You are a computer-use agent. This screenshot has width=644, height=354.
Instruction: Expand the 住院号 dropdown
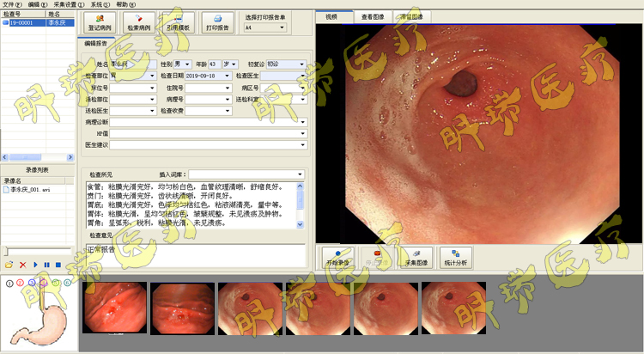(x=228, y=88)
